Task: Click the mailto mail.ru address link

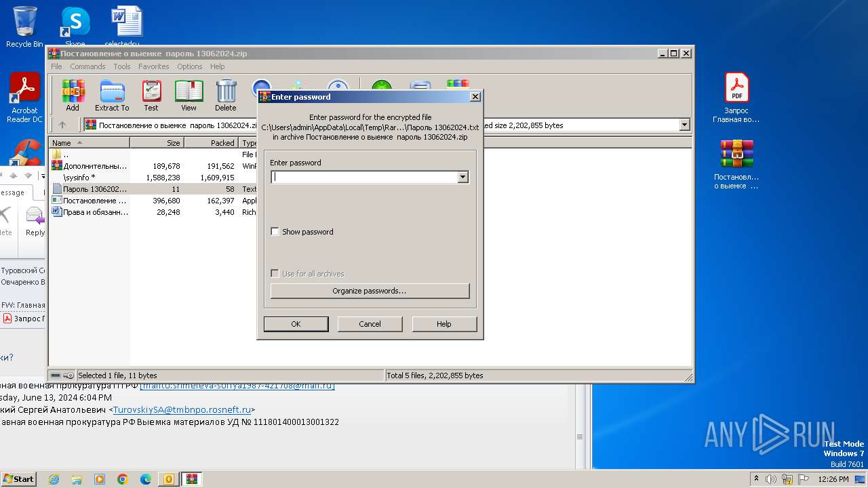Action: pyautogui.click(x=238, y=386)
